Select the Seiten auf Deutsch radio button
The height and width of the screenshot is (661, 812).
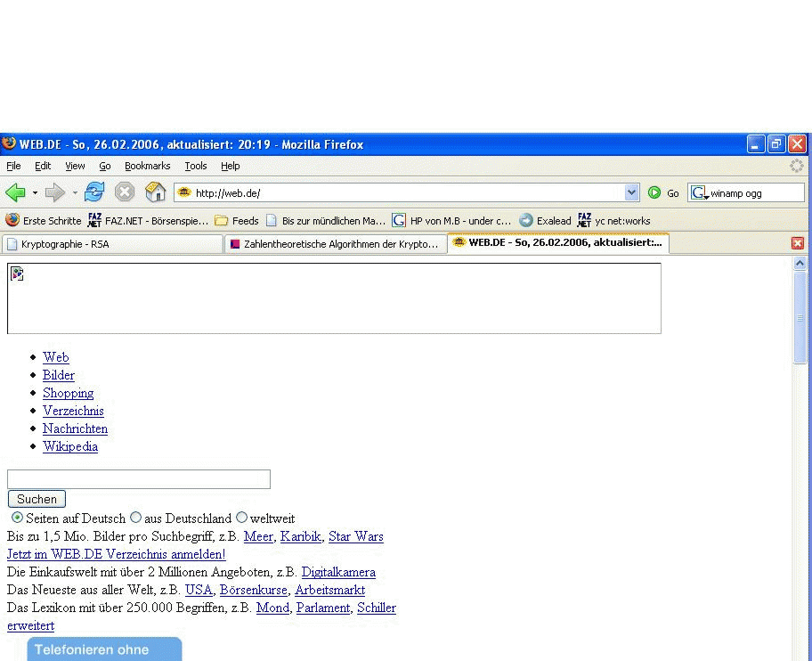[17, 518]
